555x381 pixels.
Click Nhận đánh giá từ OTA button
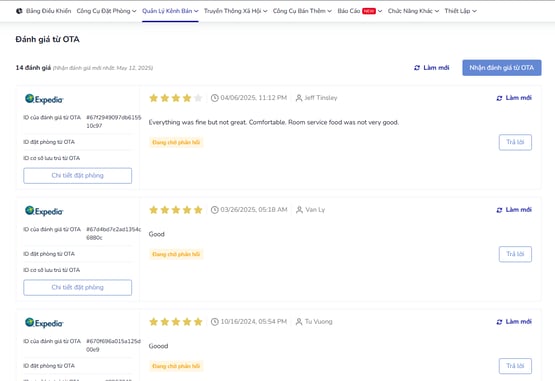tap(502, 68)
